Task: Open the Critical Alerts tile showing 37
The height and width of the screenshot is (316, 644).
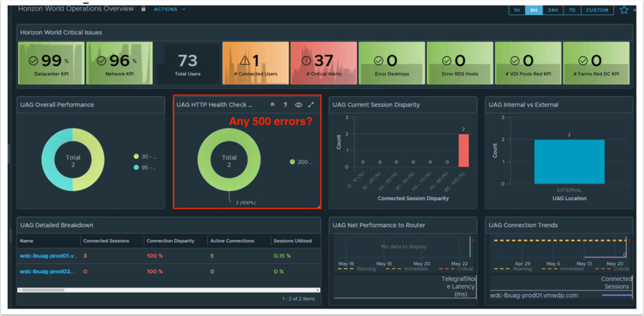Action: pos(323,62)
